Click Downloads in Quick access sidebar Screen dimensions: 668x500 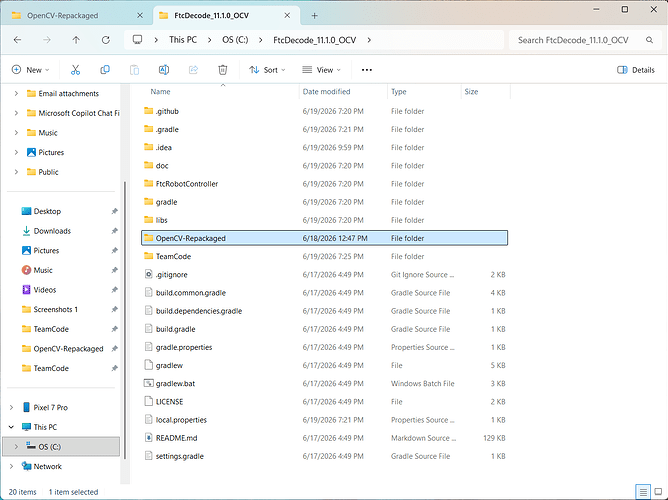click(x=52, y=231)
